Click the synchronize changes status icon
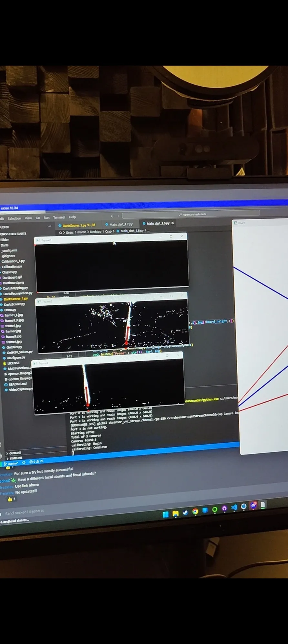Screen dimensions: 288x644 tap(24, 462)
